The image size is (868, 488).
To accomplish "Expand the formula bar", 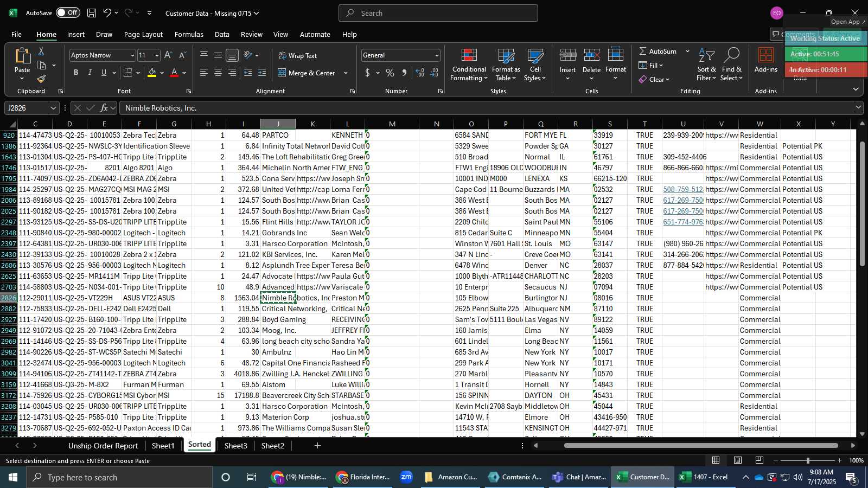I will click(858, 108).
